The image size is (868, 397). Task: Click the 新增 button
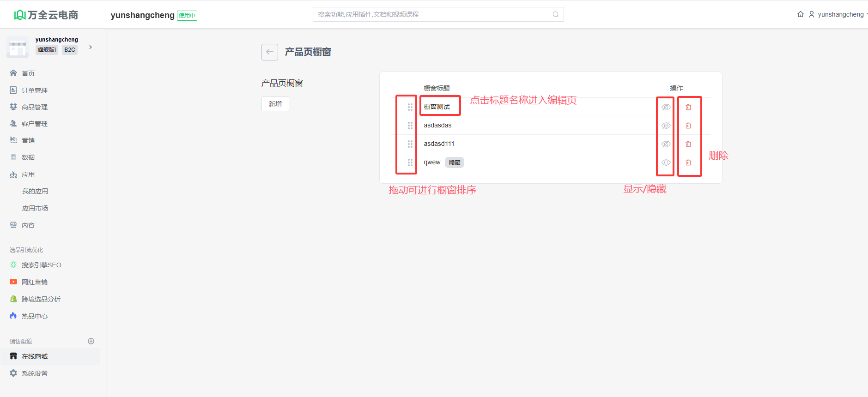point(275,104)
